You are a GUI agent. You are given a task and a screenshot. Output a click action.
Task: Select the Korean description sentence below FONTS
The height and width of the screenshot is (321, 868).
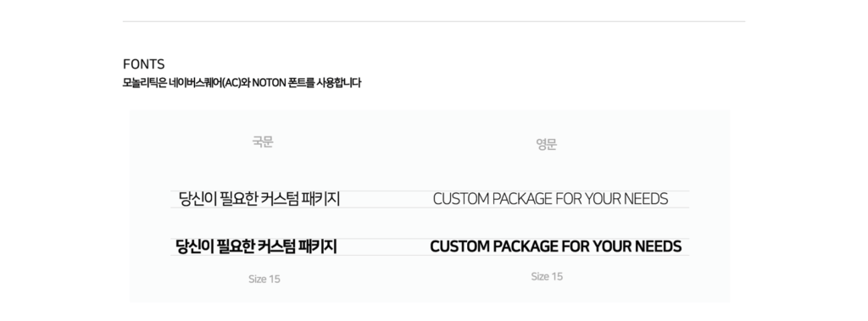(x=242, y=84)
